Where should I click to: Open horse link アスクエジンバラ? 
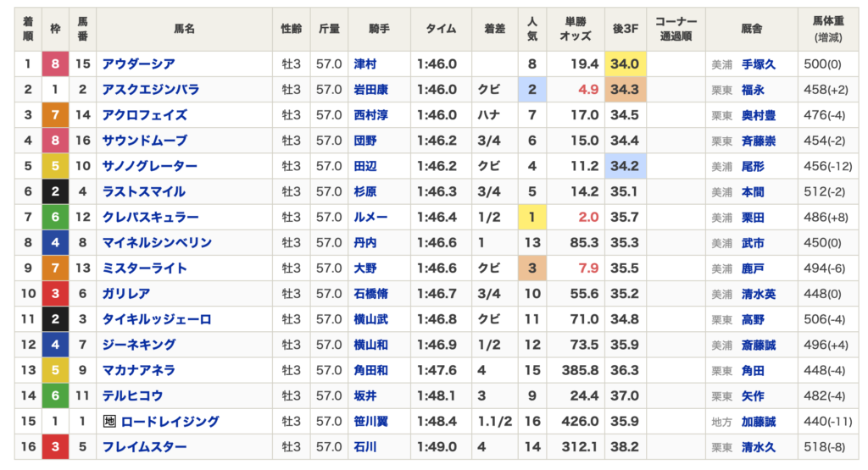coord(150,90)
